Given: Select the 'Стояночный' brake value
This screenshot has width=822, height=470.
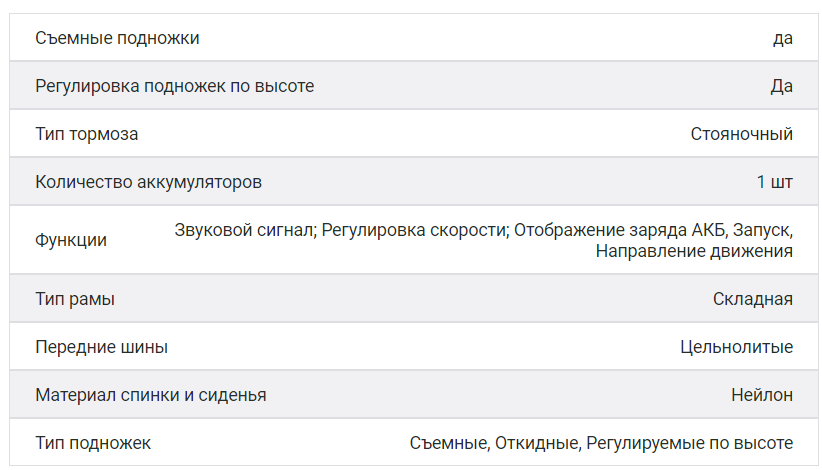Looking at the screenshot, I should tap(741, 134).
